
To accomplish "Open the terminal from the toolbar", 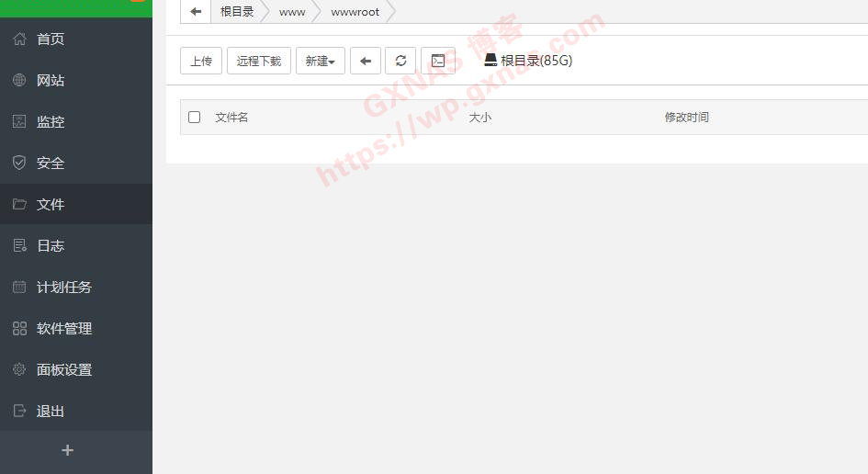I will pyautogui.click(x=438, y=61).
